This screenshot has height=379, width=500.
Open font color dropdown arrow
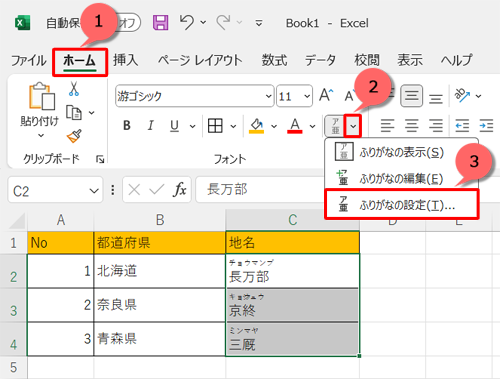[x=312, y=126]
